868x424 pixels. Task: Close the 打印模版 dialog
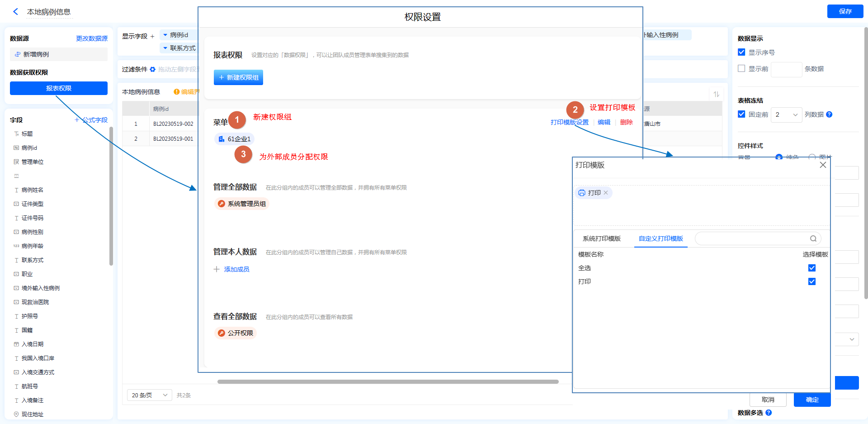click(x=823, y=165)
